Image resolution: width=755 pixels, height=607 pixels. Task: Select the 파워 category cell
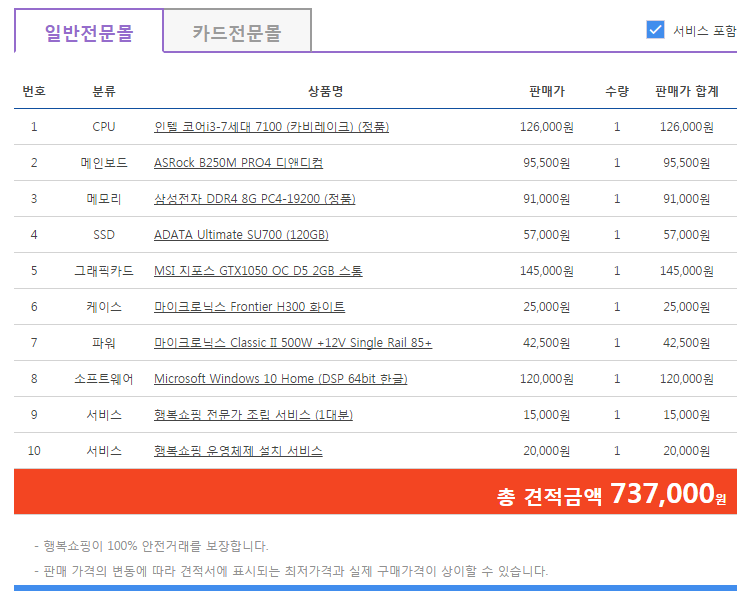pyautogui.click(x=104, y=343)
